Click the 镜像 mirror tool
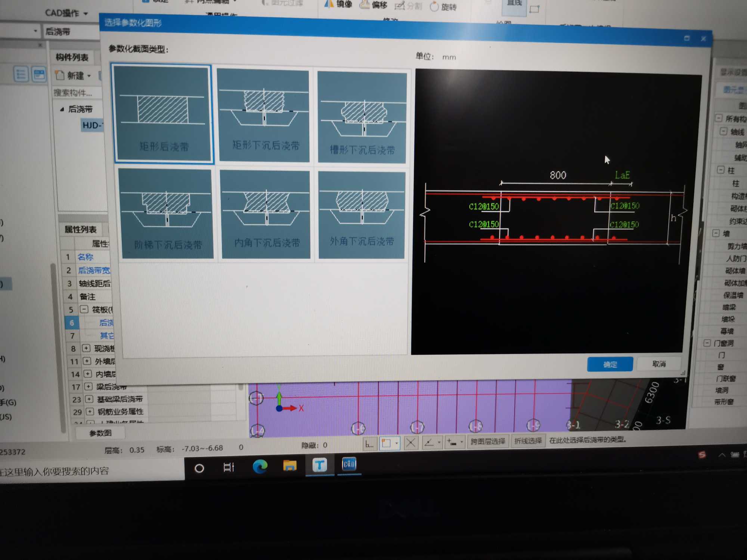The image size is (747, 560). [x=338, y=4]
